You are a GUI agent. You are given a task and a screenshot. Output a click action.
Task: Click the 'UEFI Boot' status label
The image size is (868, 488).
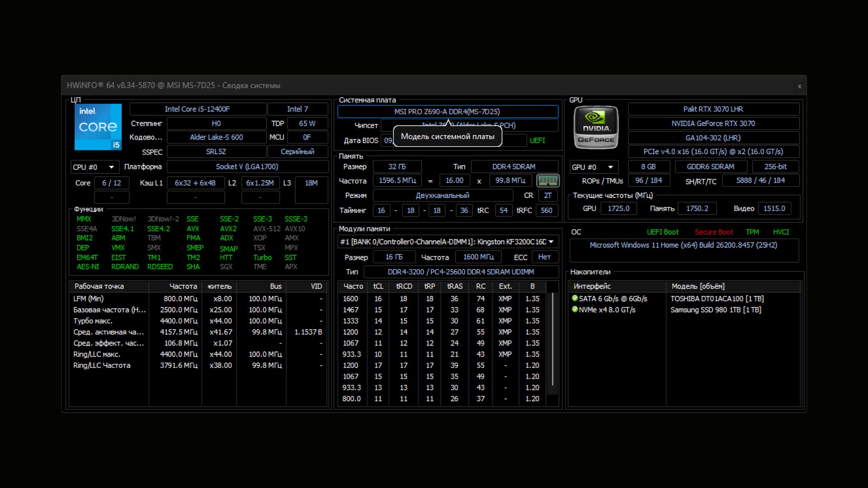tap(663, 232)
